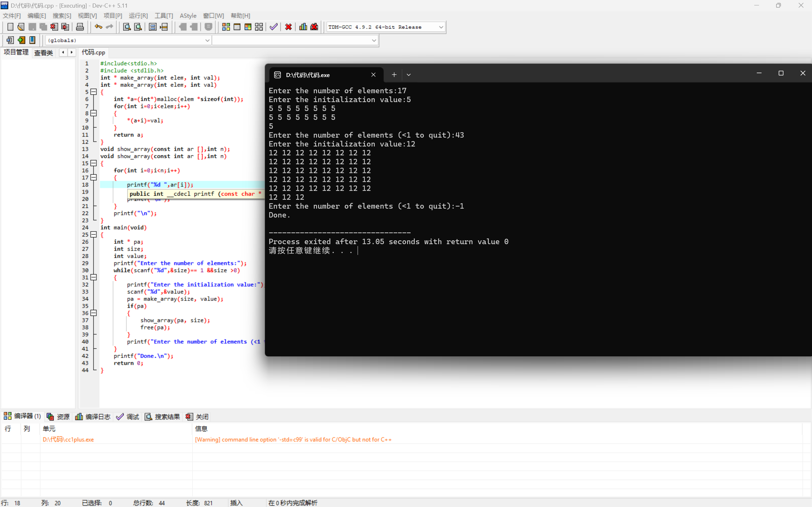Select the 查看类 panel tab
Viewport: 812px width, 507px height.
point(43,53)
